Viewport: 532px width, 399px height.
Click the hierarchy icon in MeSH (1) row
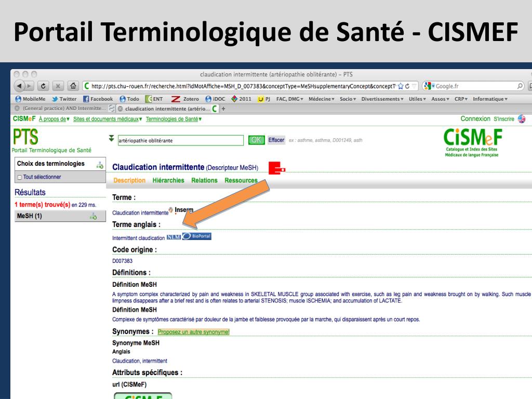click(x=94, y=216)
